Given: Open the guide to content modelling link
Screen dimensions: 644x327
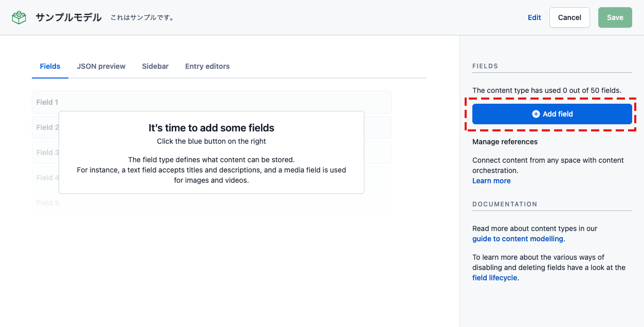Looking at the screenshot, I should point(518,238).
